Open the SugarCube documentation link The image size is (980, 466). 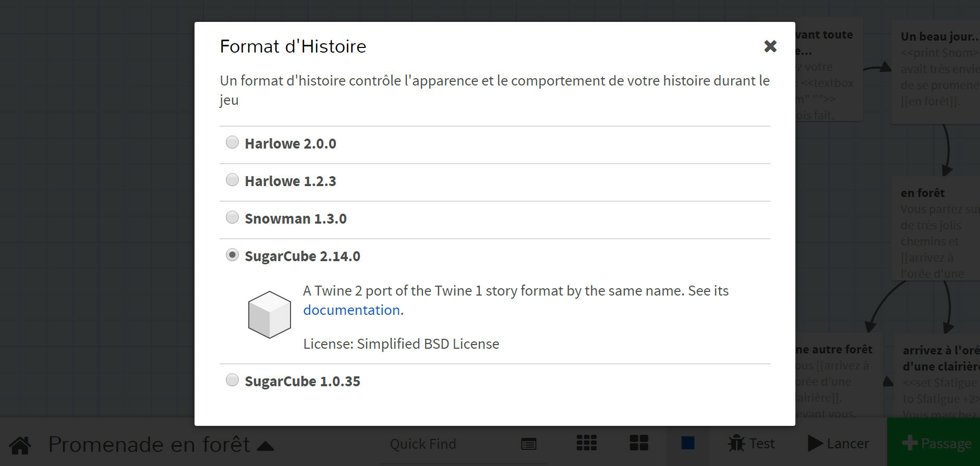352,310
